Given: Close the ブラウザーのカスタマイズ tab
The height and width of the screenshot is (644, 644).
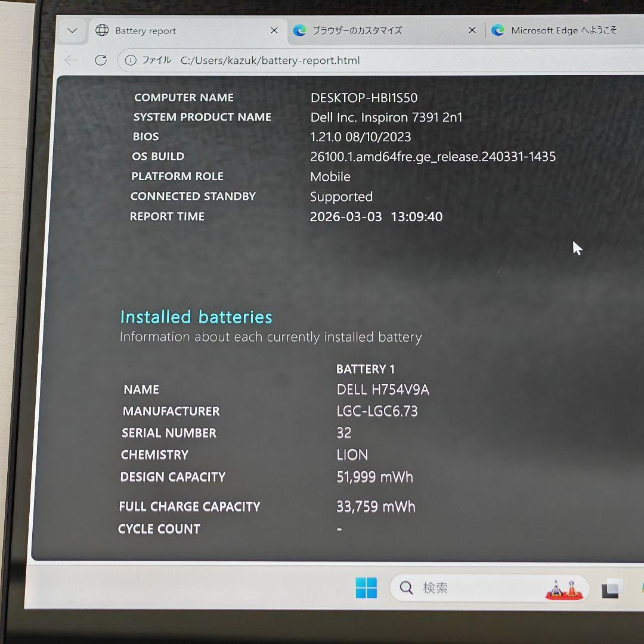Looking at the screenshot, I should (472, 30).
